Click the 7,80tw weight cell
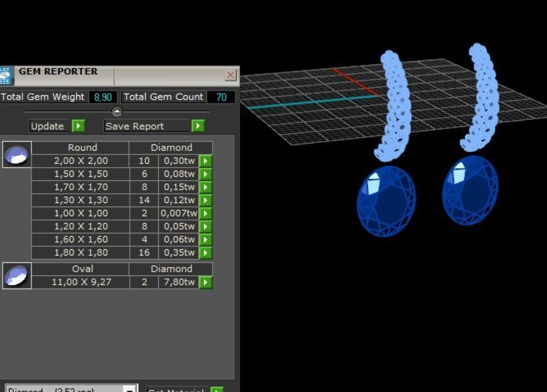This screenshot has width=547, height=392. point(179,282)
